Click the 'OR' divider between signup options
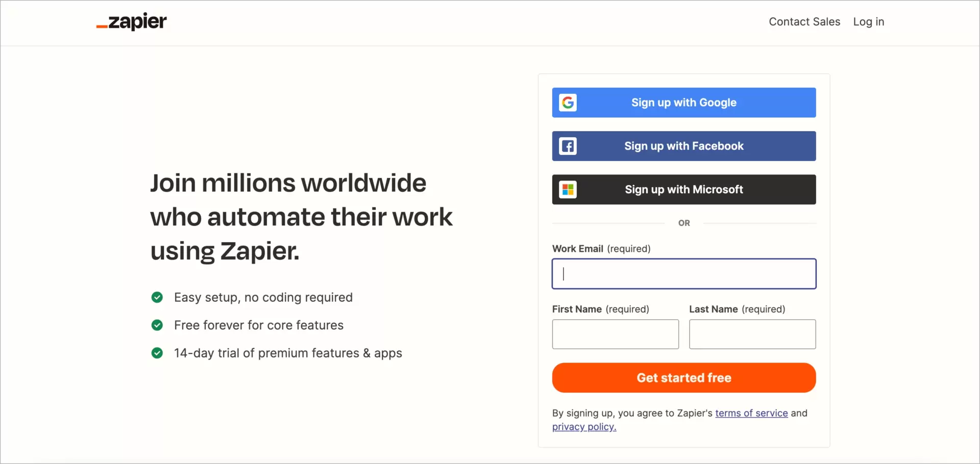Viewport: 980px width, 464px height. [684, 223]
